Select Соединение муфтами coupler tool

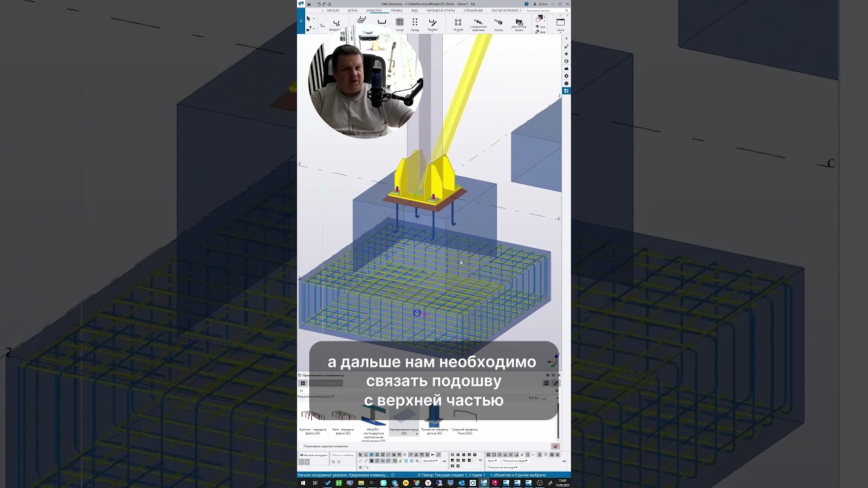coord(478,25)
